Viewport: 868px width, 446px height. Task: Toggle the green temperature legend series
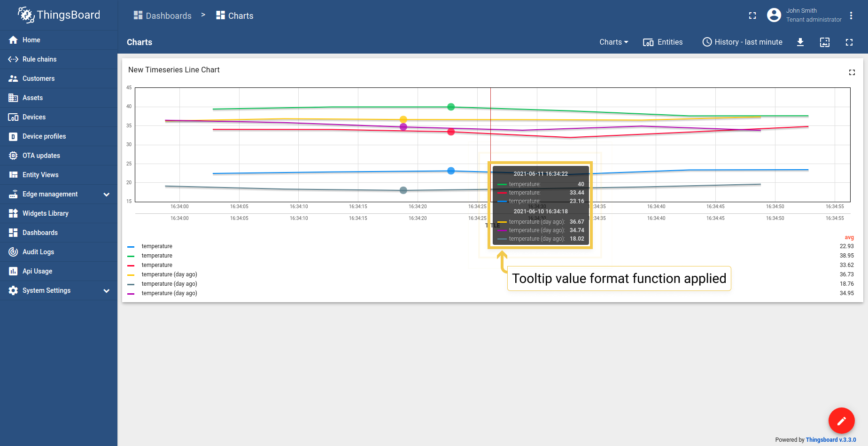(157, 256)
